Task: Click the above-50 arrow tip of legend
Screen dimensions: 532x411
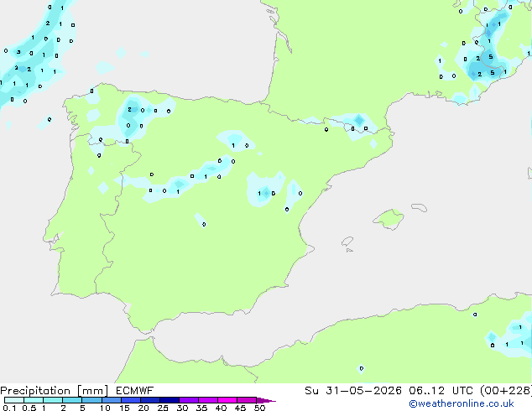Action: tap(266, 400)
